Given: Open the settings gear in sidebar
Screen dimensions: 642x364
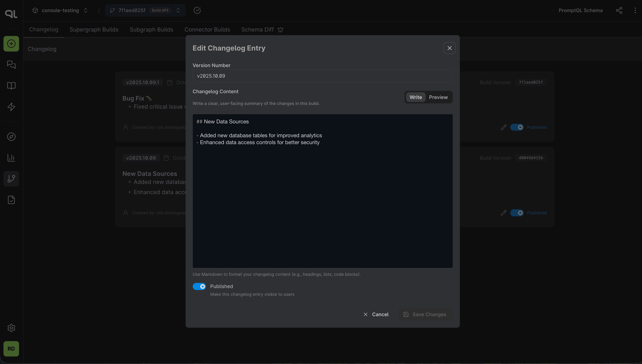Looking at the screenshot, I should click(x=11, y=328).
